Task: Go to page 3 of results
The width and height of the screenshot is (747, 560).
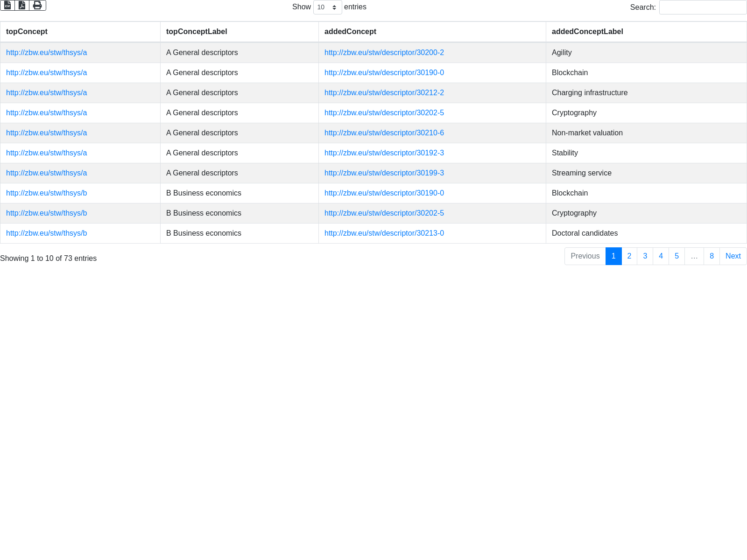Action: (x=645, y=256)
